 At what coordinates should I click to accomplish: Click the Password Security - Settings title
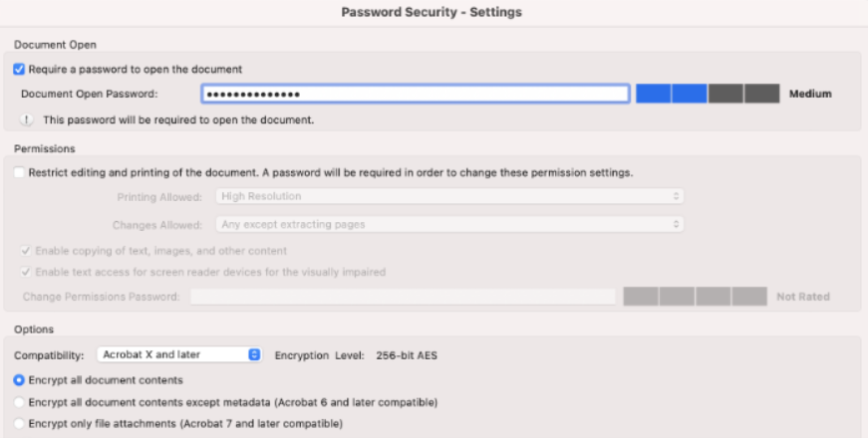(x=432, y=13)
